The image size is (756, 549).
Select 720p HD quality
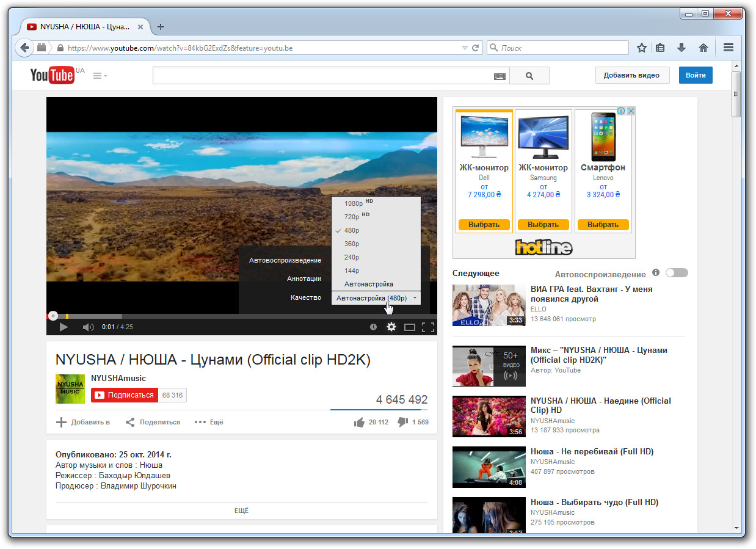tap(376, 217)
